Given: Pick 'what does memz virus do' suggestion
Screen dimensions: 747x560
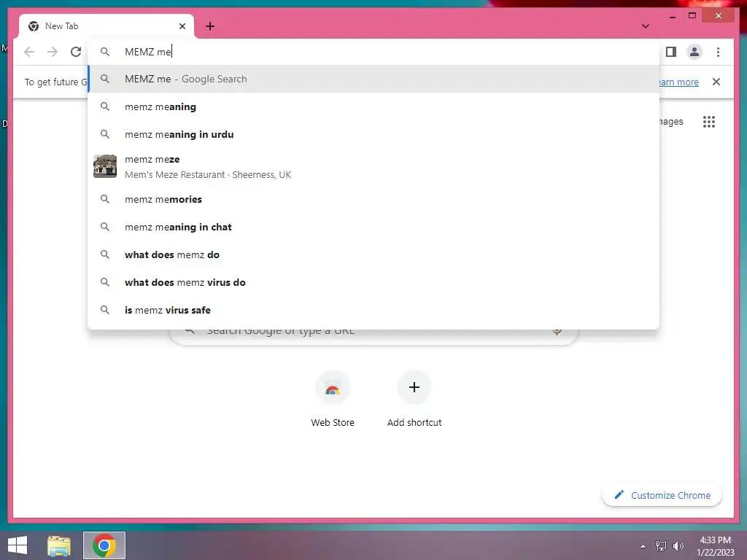Looking at the screenshot, I should [373, 282].
